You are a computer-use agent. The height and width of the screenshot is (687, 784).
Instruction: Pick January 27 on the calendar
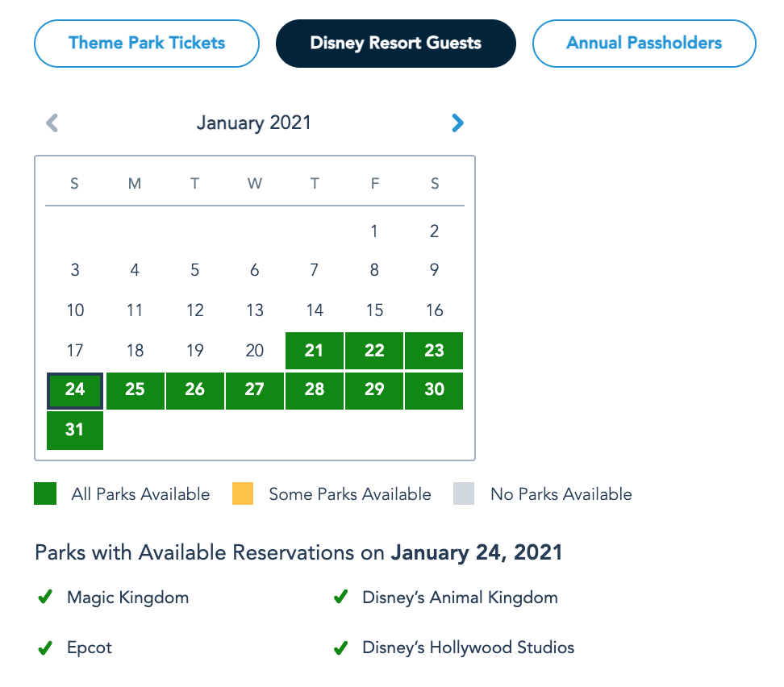(255, 390)
